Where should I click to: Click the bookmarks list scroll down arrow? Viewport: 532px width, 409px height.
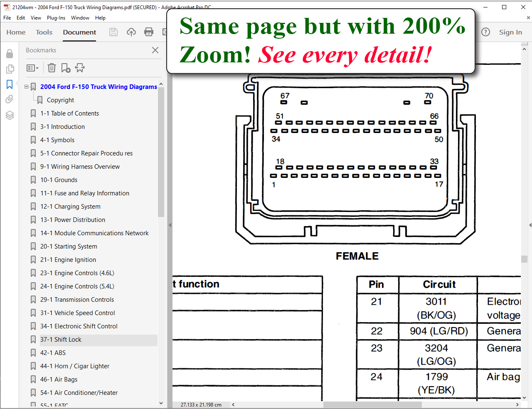coord(161,403)
